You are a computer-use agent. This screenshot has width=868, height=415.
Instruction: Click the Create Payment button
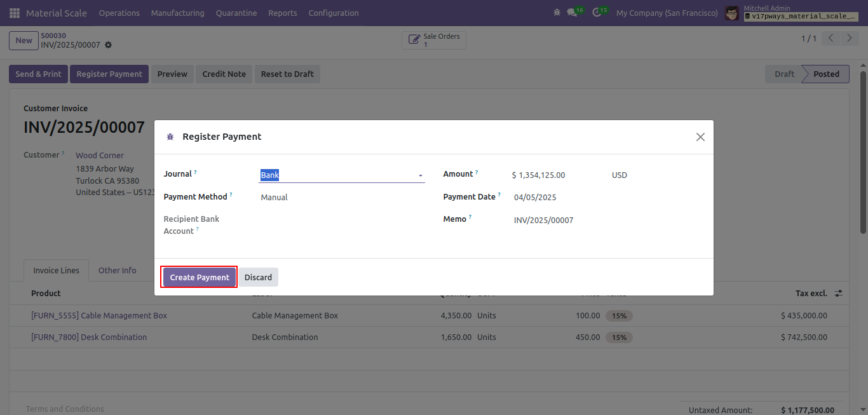click(200, 277)
